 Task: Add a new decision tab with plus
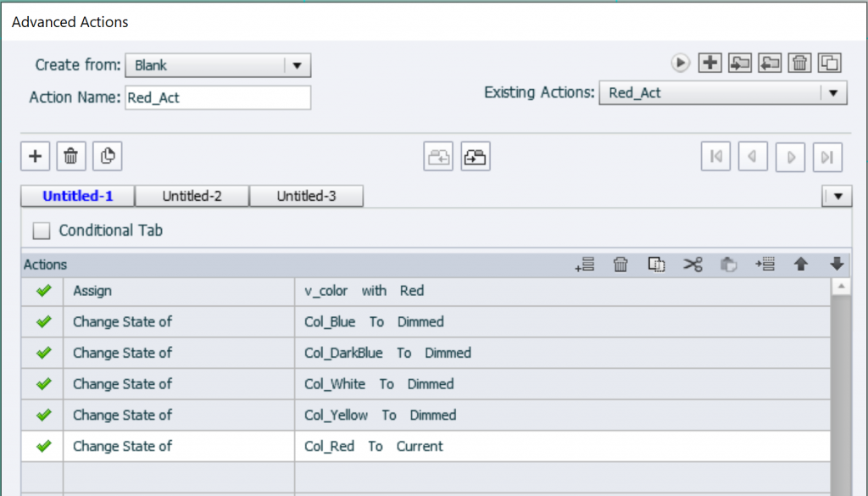click(x=35, y=156)
